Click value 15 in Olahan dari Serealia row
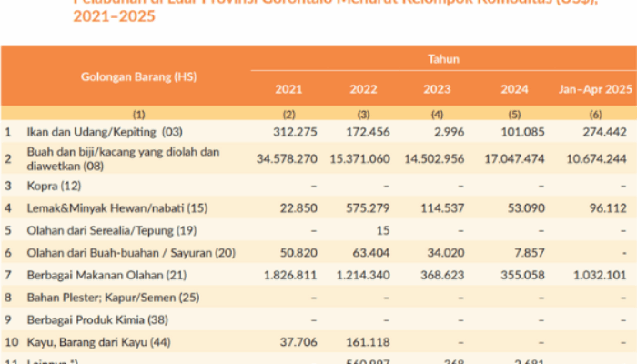 (383, 231)
